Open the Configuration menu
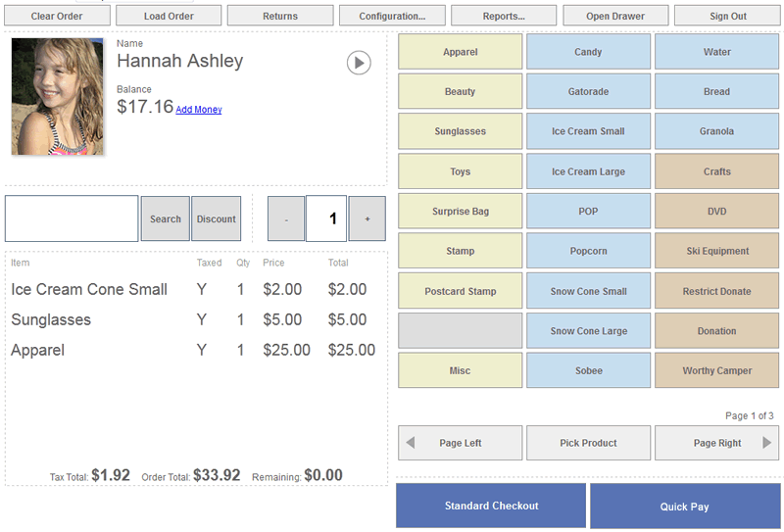 [x=392, y=16]
